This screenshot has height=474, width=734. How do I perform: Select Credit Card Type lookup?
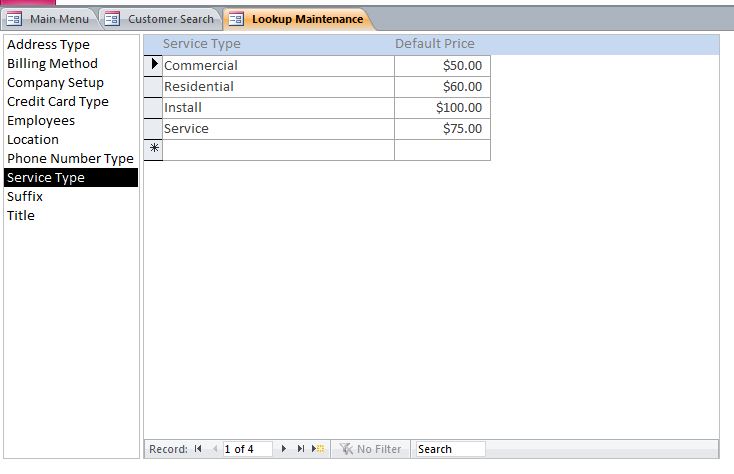point(71,102)
